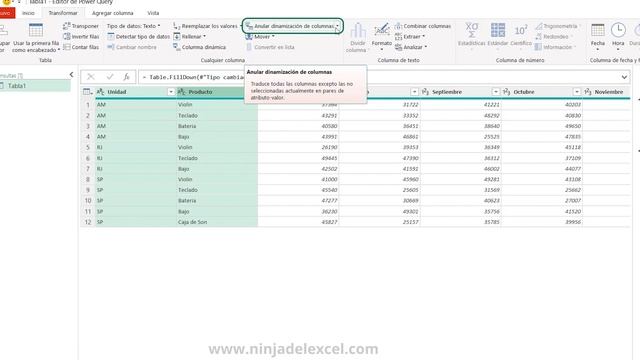Open Octubre column filter dropdown
640x360 pixels.
point(577,92)
